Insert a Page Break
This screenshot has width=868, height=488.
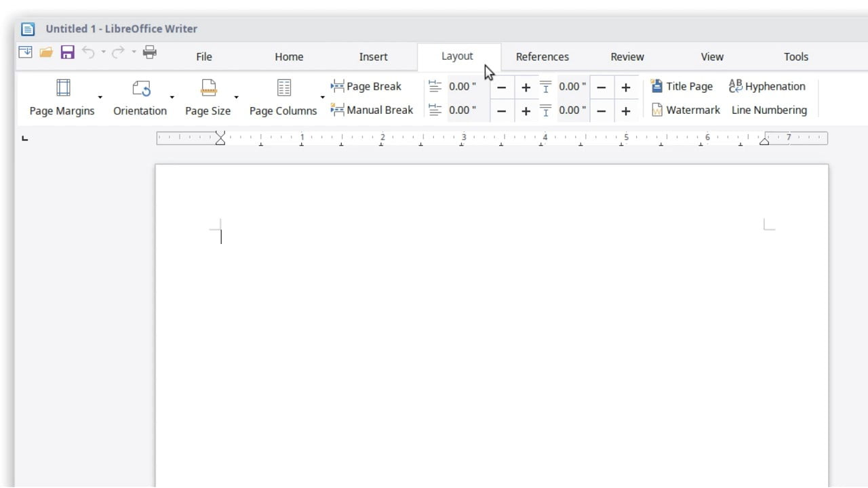pyautogui.click(x=366, y=86)
